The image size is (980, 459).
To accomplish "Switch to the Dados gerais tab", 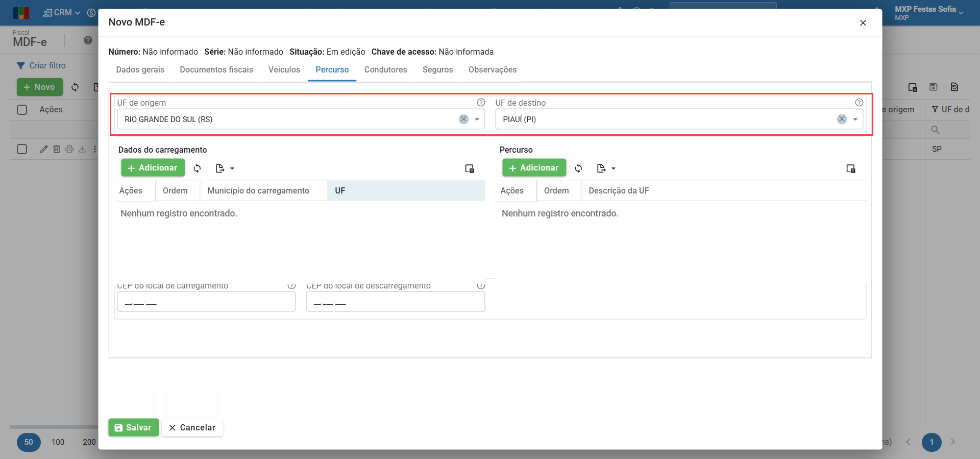I will click(x=140, y=70).
